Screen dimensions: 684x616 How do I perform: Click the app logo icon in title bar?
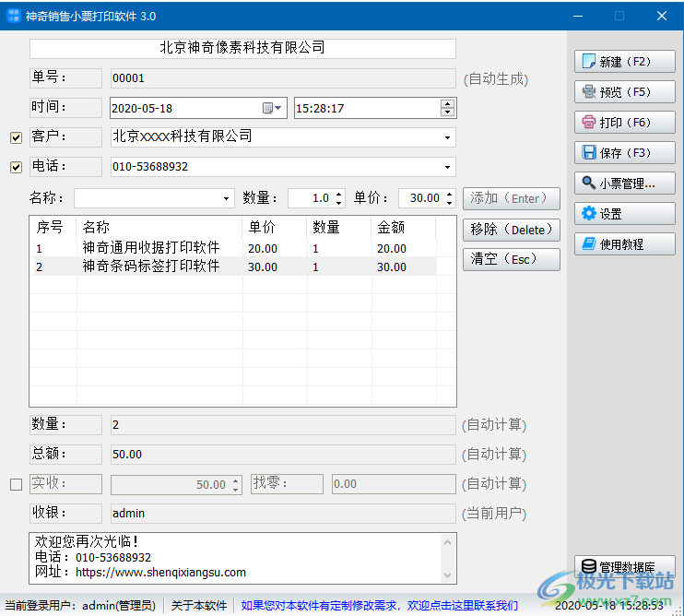(x=13, y=16)
